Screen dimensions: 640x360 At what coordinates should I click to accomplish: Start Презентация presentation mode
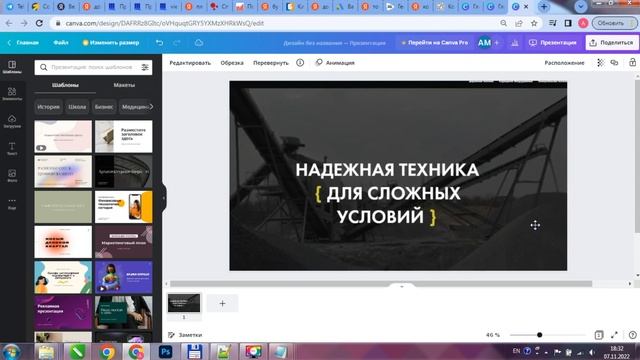coord(553,42)
